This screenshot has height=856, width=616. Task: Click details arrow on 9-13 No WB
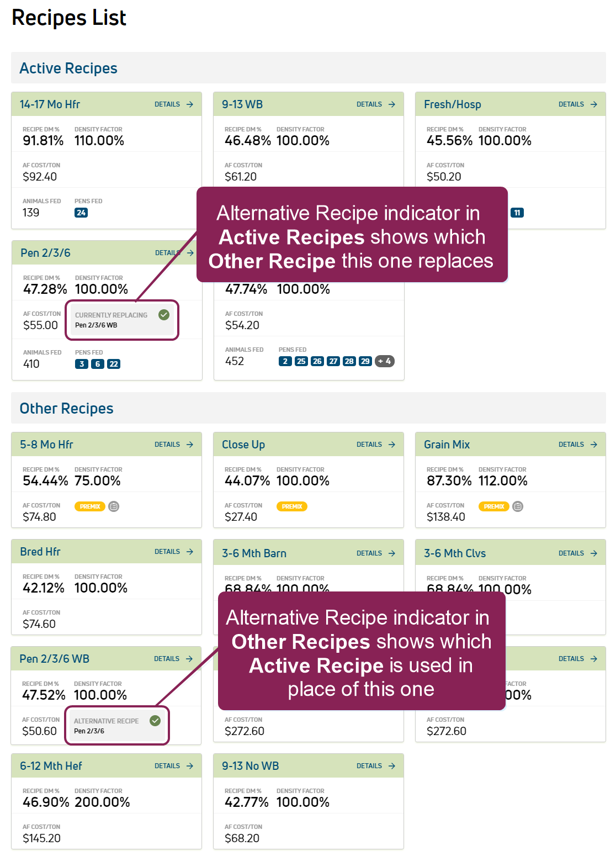point(392,766)
